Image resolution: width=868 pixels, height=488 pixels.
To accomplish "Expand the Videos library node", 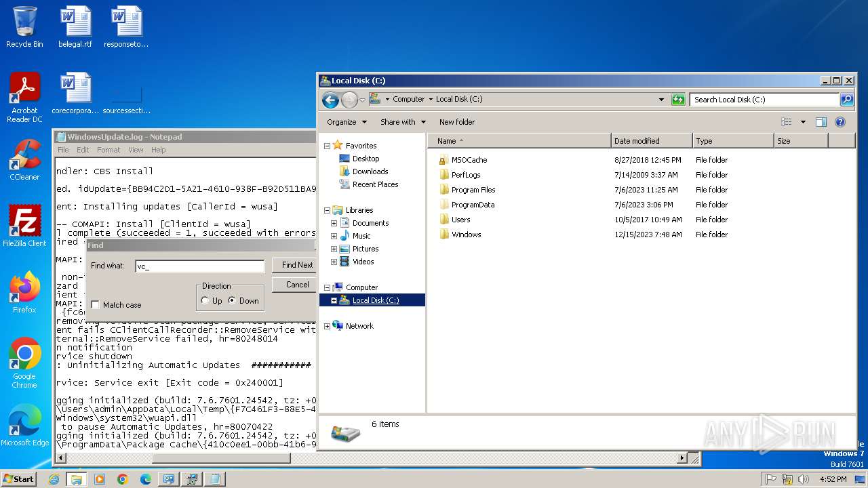I will click(x=334, y=262).
